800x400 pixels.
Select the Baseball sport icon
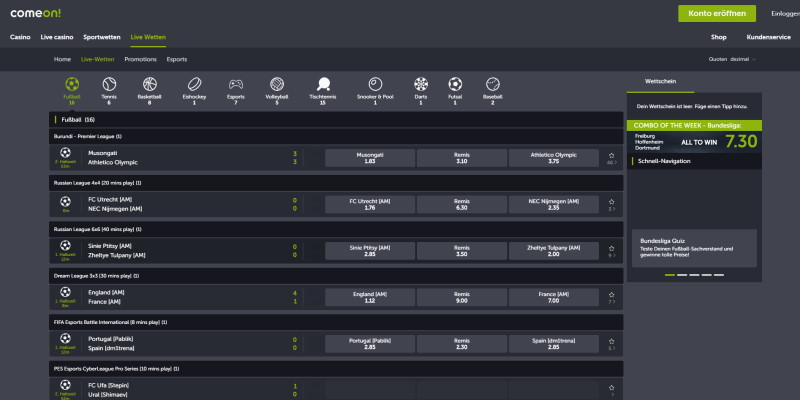coord(493,84)
